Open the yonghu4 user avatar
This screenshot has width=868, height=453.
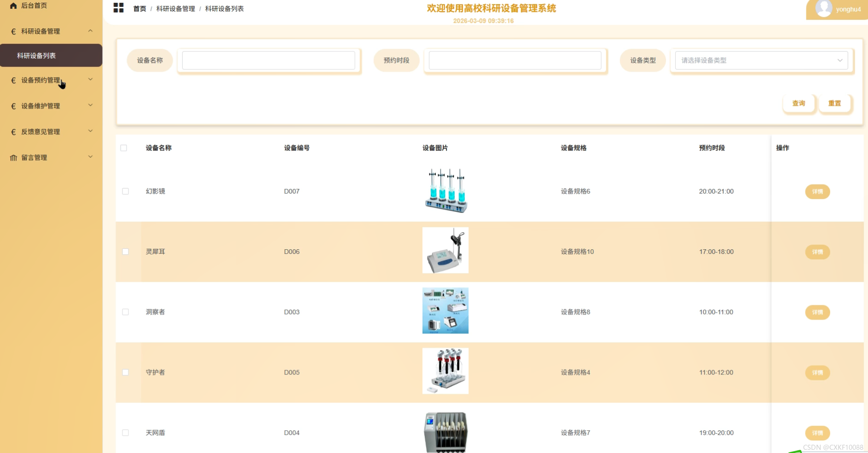tap(823, 8)
